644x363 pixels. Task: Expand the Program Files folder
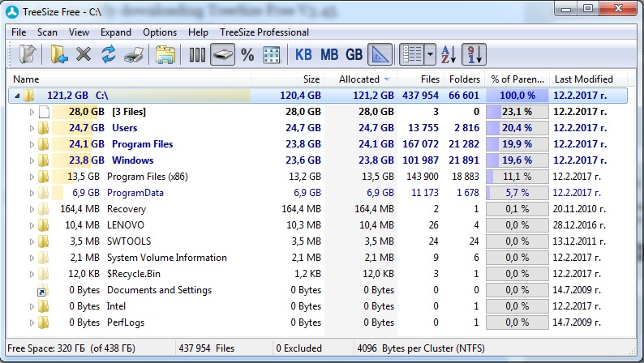point(32,144)
